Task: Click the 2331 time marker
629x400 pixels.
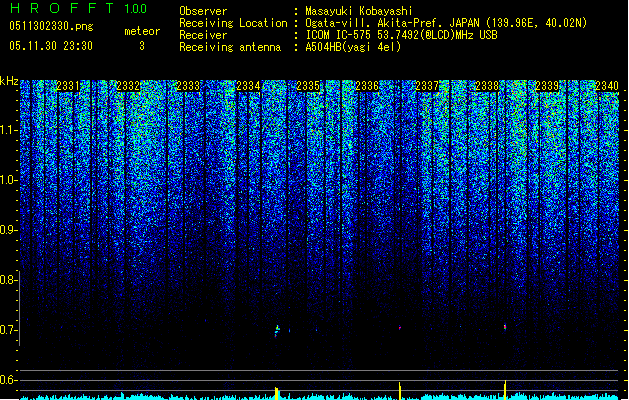Action: (x=68, y=86)
